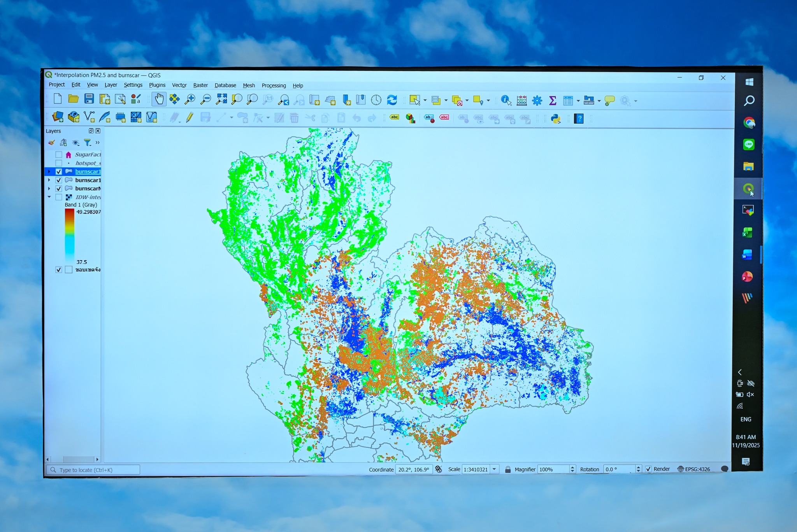Image resolution: width=797 pixels, height=532 pixels.
Task: Click the Identify Features info icon
Action: [506, 100]
